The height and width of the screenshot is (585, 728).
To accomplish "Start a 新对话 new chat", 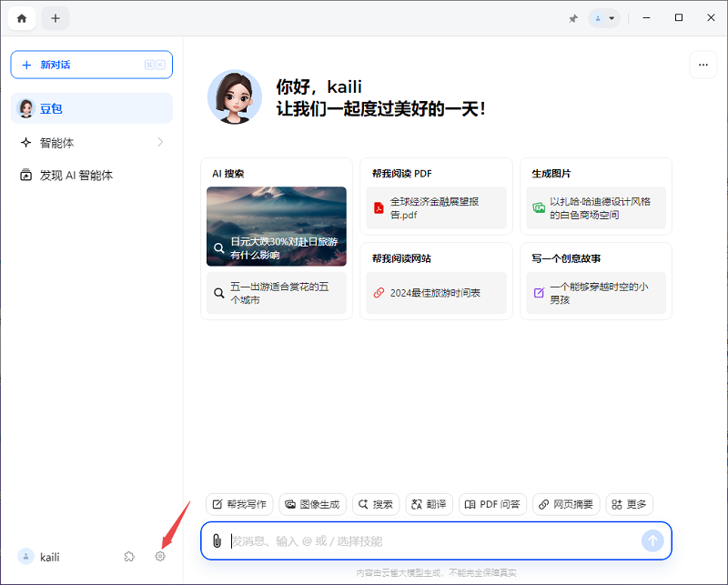I will (91, 65).
